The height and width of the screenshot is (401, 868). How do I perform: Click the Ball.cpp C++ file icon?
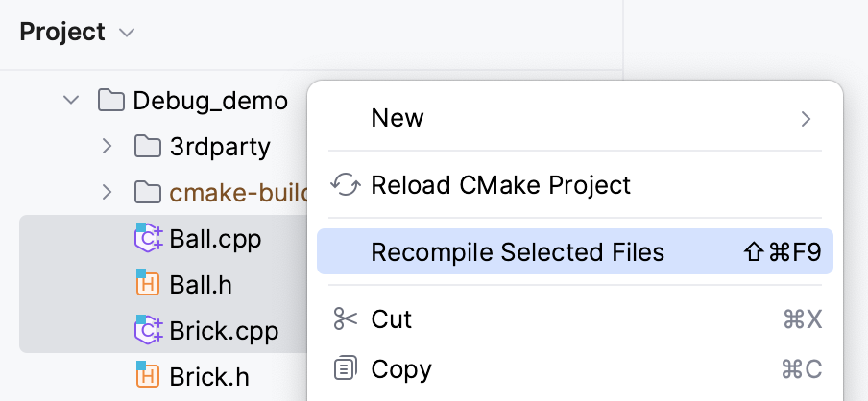(x=148, y=239)
